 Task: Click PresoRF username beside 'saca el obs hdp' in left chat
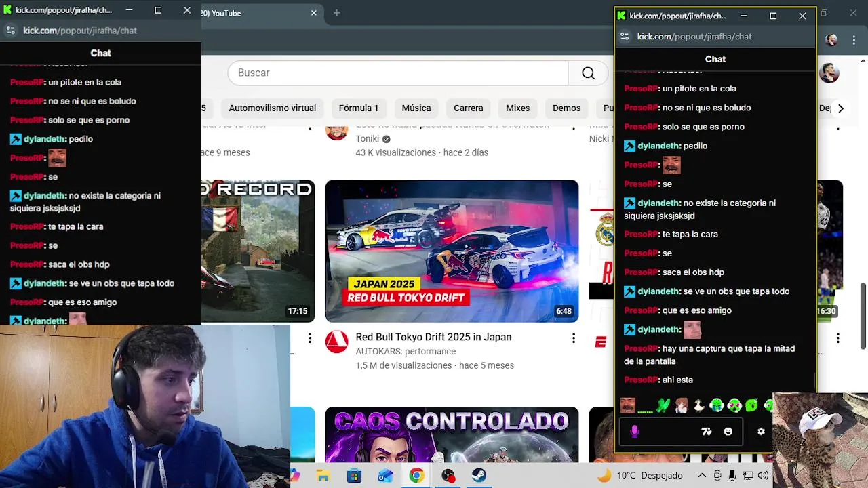[27, 265]
